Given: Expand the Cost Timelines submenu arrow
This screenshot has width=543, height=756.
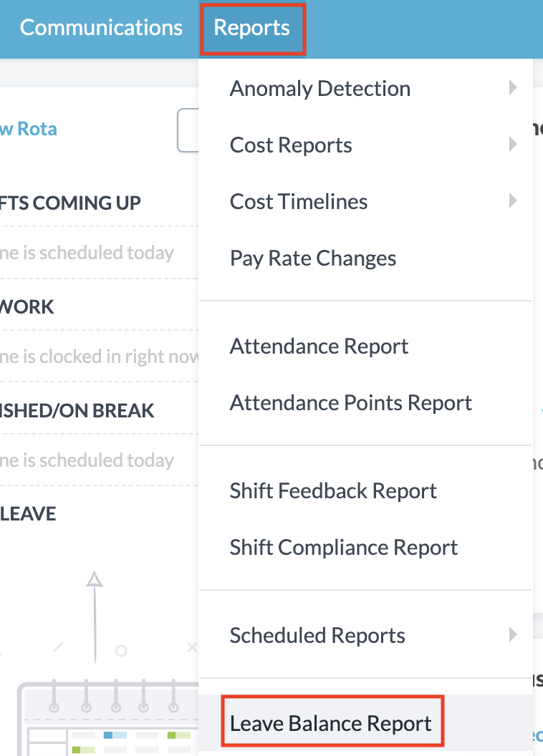Looking at the screenshot, I should click(512, 201).
